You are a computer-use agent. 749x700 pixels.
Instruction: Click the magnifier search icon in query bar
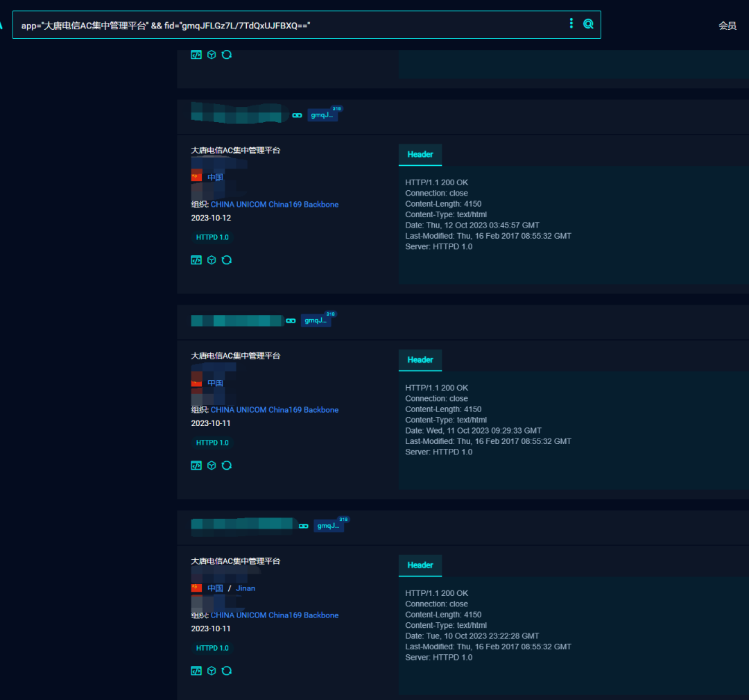point(588,24)
